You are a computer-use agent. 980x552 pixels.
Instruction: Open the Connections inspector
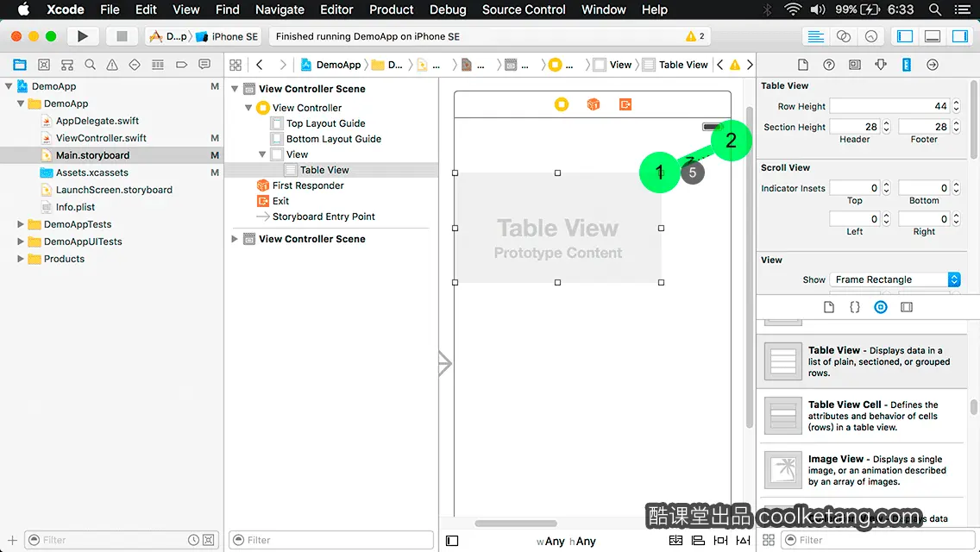(932, 65)
